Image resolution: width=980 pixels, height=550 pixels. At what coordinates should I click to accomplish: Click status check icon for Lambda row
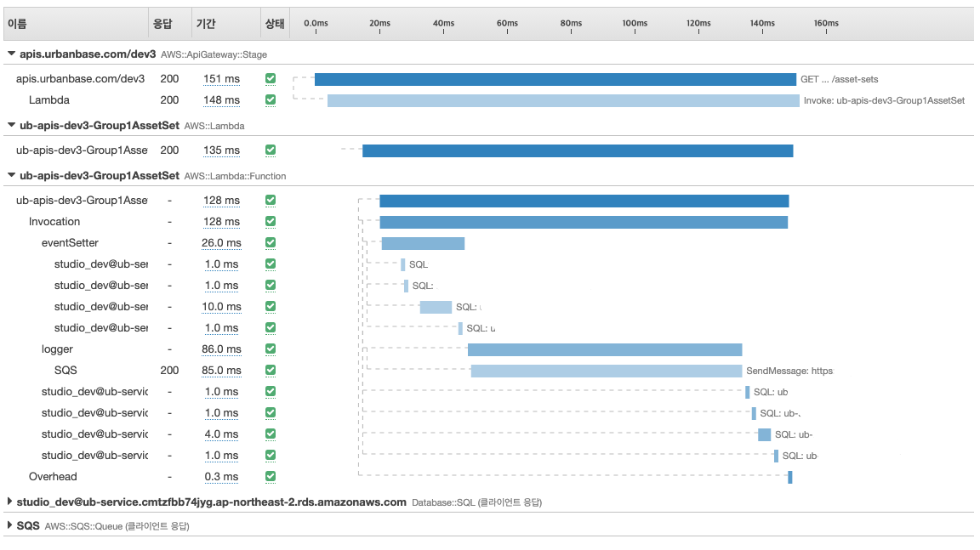pyautogui.click(x=271, y=100)
